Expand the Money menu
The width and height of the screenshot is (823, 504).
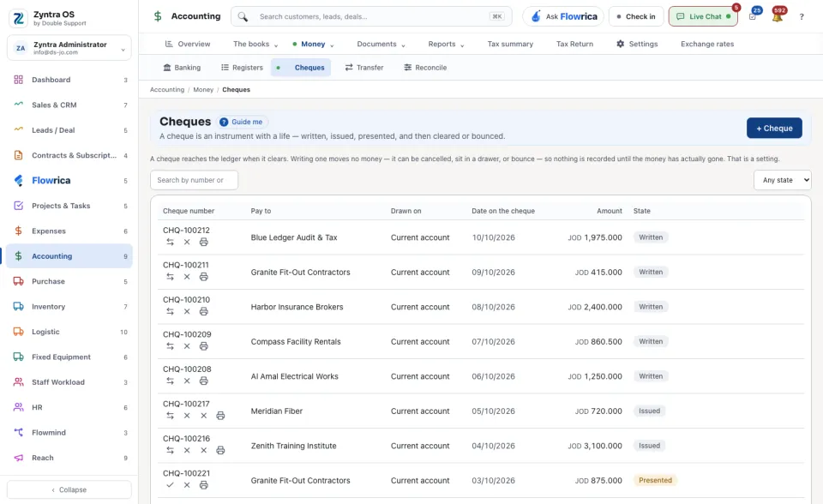point(314,44)
